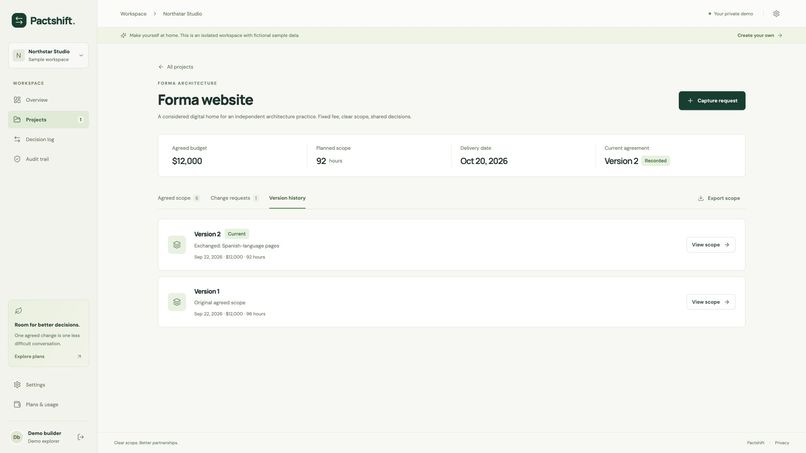This screenshot has height=453, width=806.
Task: Click the leaf icon in the plans promo card
Action: pyautogui.click(x=19, y=311)
